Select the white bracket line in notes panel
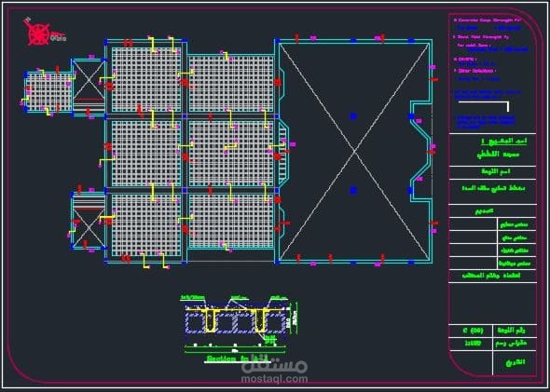Viewport: 550px width, 392px height. click(x=484, y=106)
